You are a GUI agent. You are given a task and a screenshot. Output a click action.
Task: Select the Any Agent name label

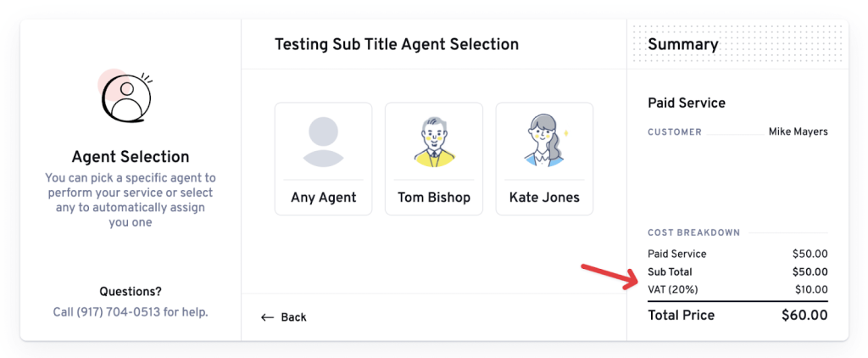323,198
